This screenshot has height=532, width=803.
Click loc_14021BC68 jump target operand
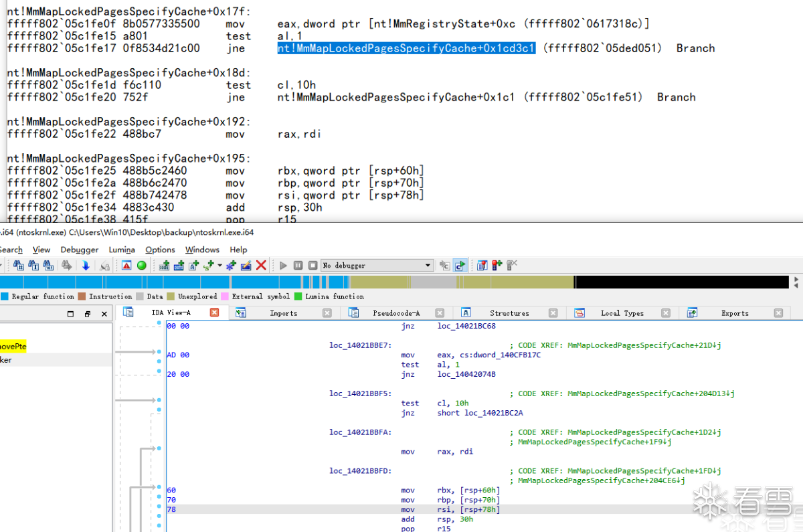pos(466,326)
